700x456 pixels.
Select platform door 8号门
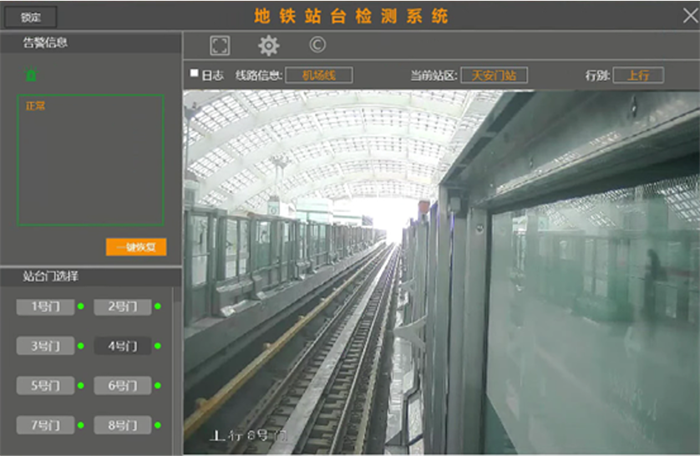click(123, 425)
